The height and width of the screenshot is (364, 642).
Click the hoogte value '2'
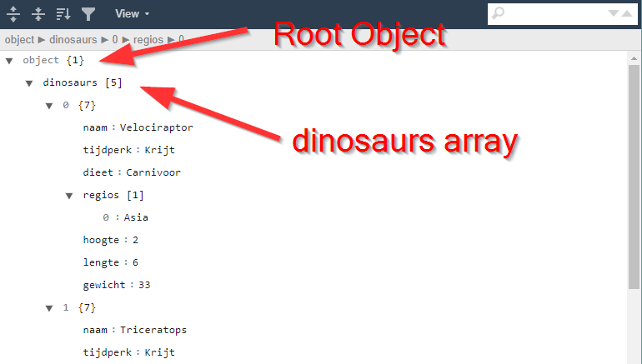(x=135, y=240)
